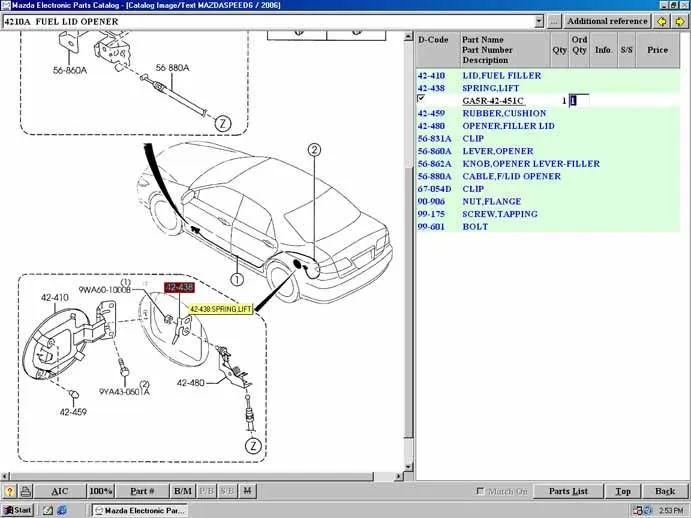Click the Back button

[x=664, y=491]
